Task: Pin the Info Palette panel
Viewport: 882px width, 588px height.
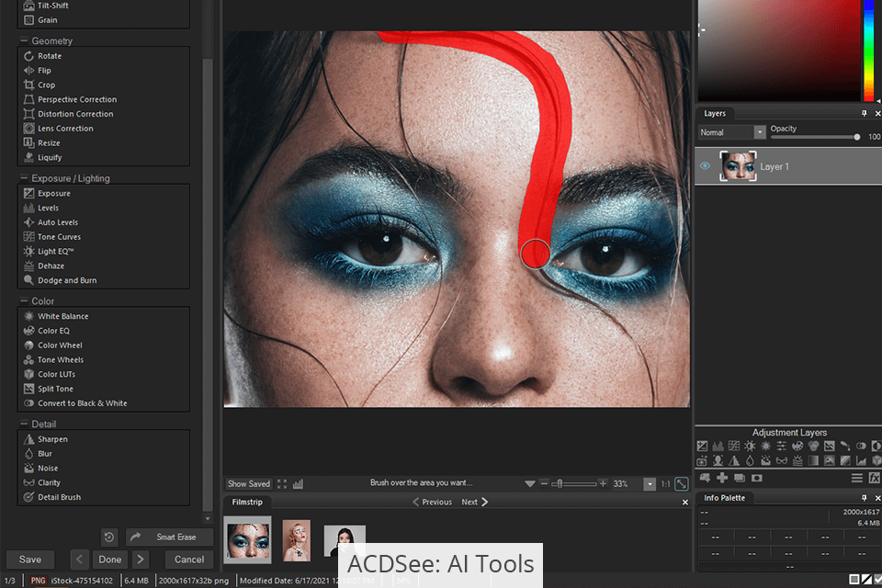Action: point(865,498)
